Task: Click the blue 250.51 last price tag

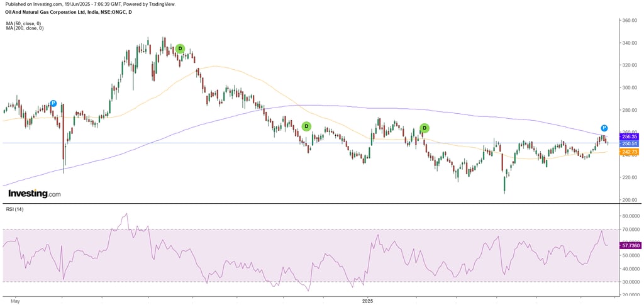Action: [x=628, y=143]
